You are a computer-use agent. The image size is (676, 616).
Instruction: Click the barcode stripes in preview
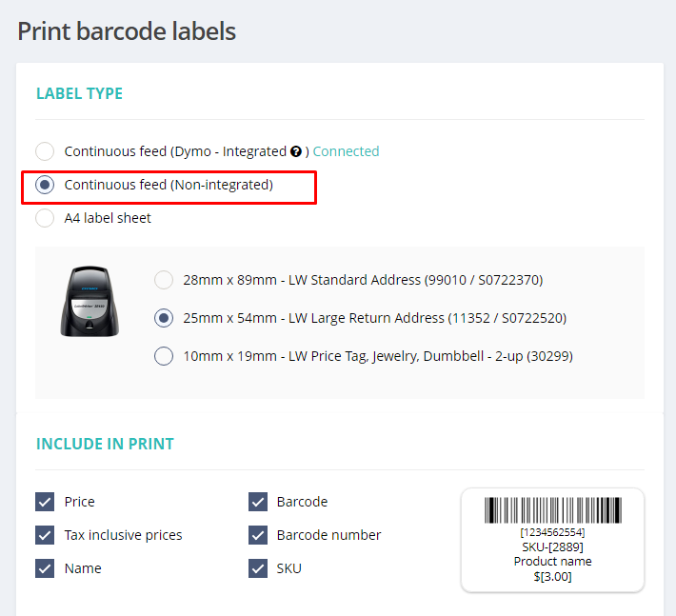[552, 510]
